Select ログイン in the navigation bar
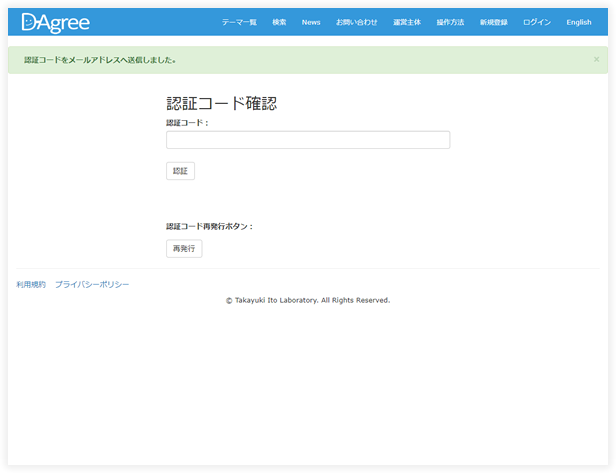The image size is (616, 473). tap(537, 22)
